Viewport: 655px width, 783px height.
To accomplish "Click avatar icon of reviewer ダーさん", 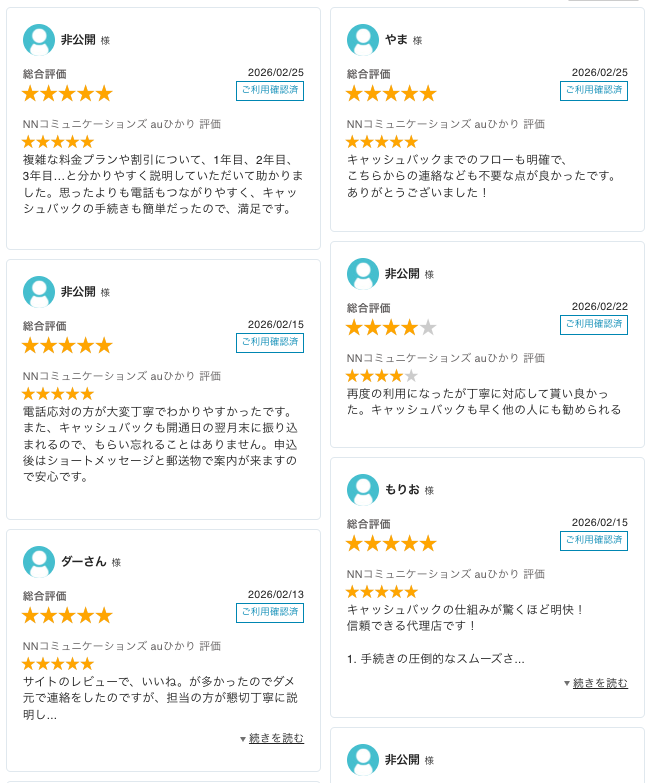I will pyautogui.click(x=39, y=562).
